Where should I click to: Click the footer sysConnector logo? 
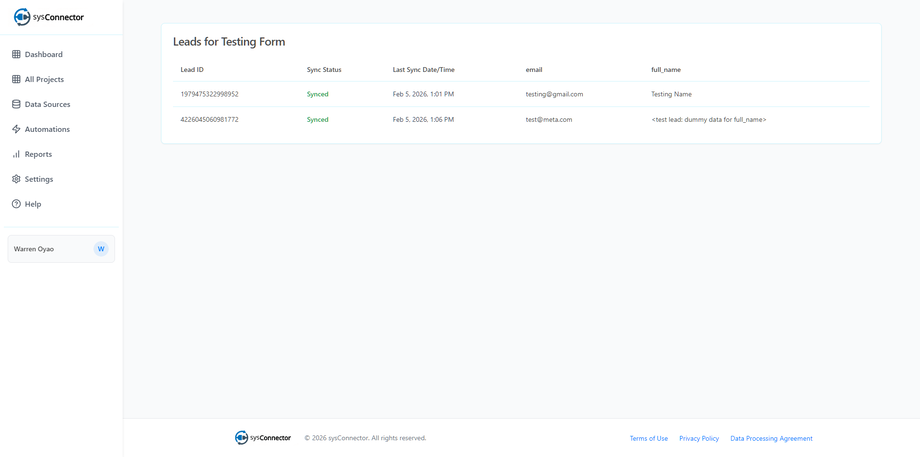[x=263, y=438]
